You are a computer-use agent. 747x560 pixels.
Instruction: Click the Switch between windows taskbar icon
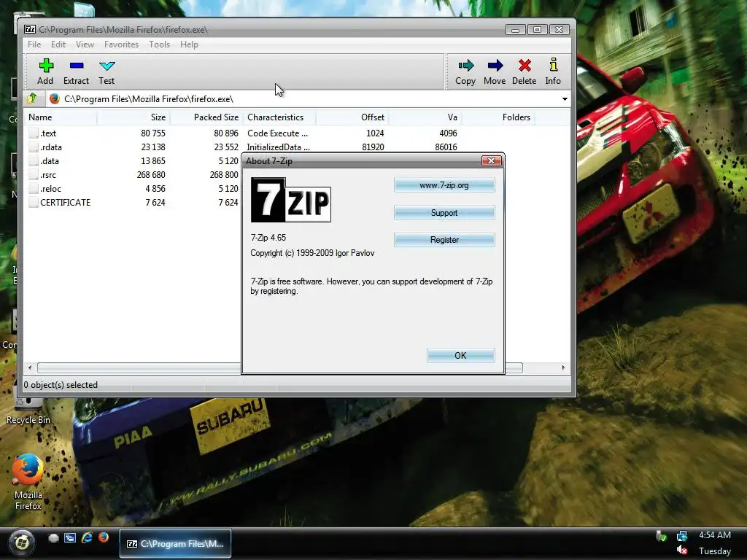70,538
